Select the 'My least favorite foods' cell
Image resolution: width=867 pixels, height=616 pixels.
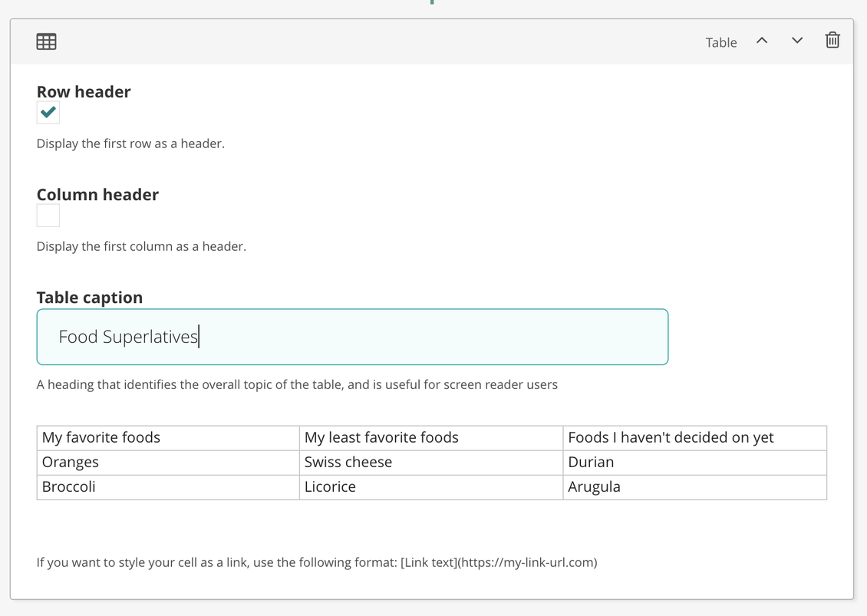click(x=431, y=438)
